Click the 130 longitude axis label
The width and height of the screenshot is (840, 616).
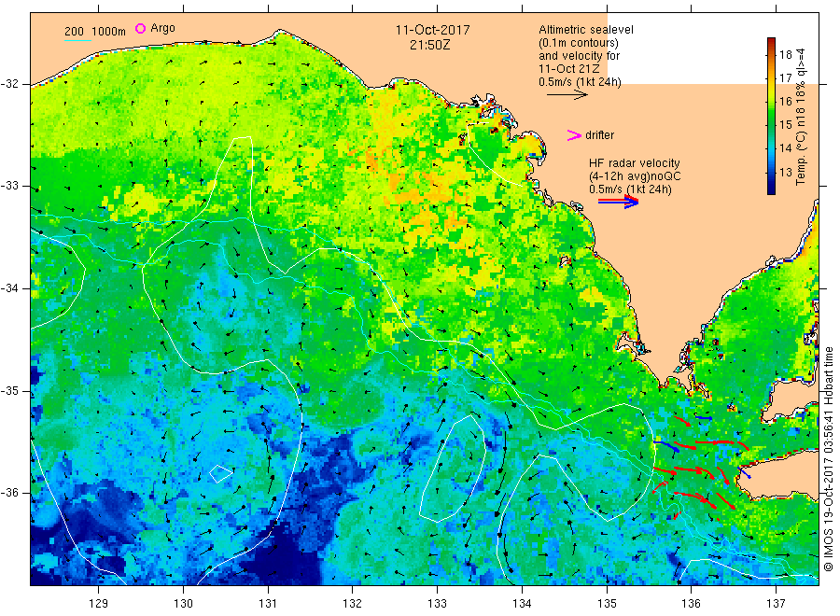click(x=183, y=604)
